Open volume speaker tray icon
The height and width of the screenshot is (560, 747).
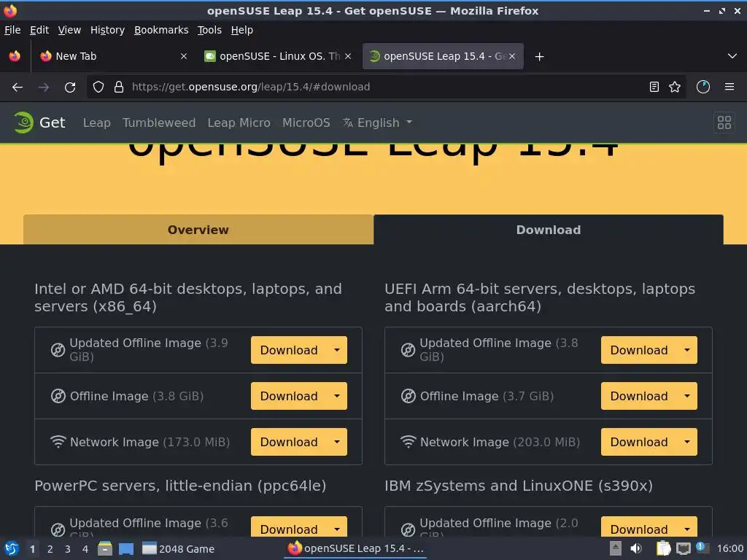coord(636,549)
